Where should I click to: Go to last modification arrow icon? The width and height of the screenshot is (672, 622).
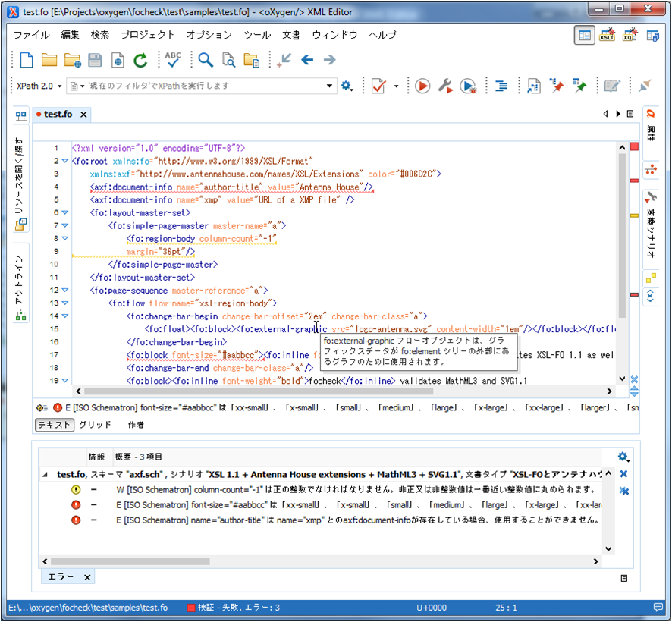click(x=284, y=60)
